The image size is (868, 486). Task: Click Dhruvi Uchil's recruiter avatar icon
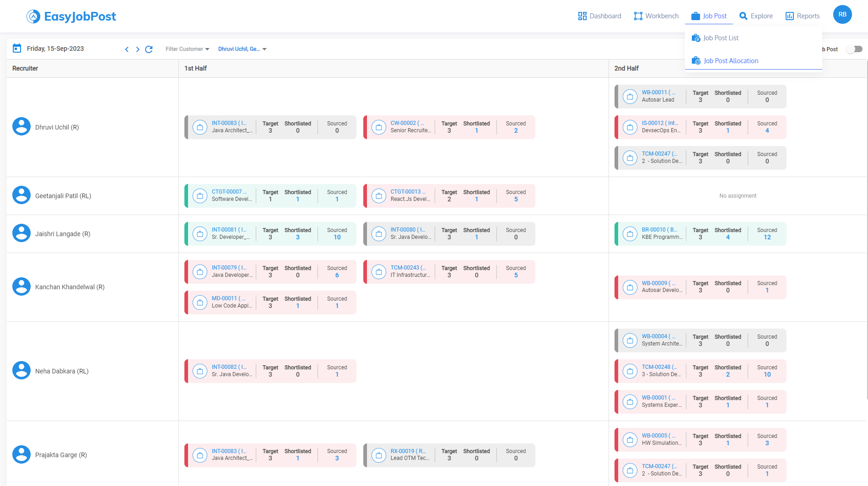tap(22, 127)
